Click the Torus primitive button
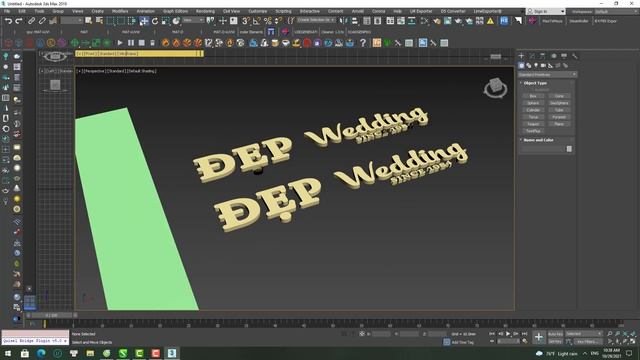Screen dimensions: 640x360 [x=533, y=117]
